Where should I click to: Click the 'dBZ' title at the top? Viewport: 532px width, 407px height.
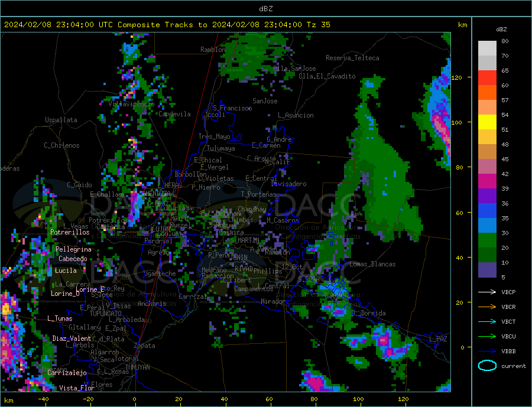point(265,9)
